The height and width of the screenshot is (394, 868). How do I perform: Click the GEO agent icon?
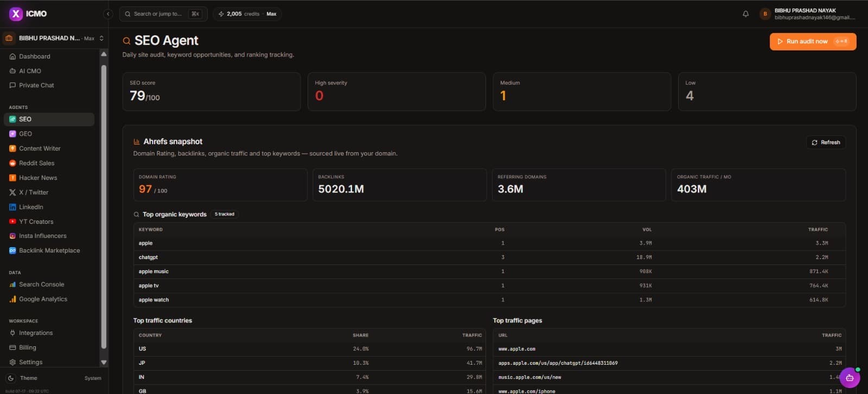point(12,134)
